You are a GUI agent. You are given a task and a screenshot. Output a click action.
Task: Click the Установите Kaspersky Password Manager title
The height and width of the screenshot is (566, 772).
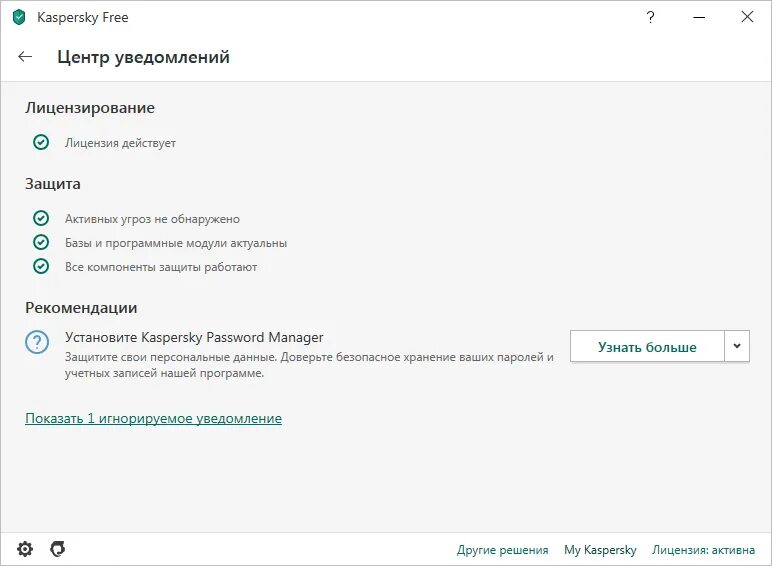(x=194, y=337)
